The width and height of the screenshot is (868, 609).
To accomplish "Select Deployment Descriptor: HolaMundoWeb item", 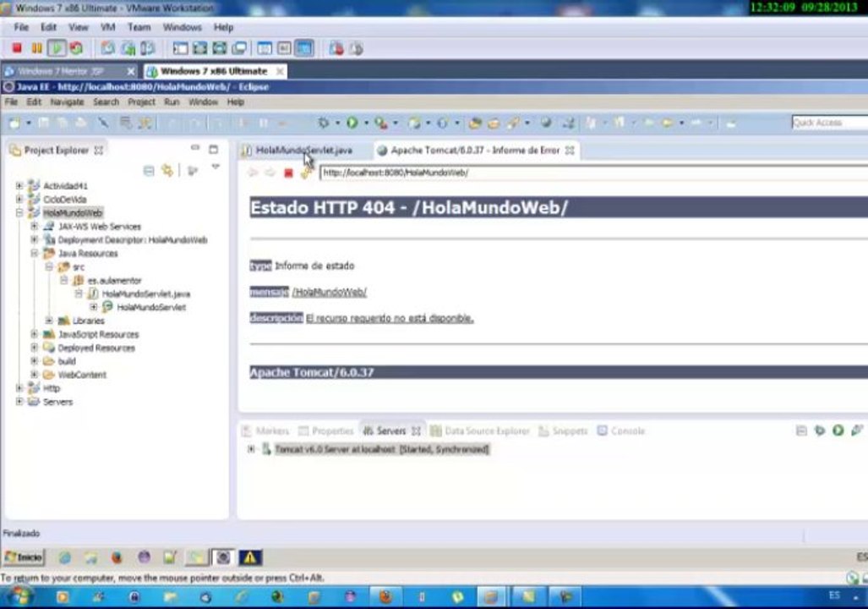I will point(133,240).
